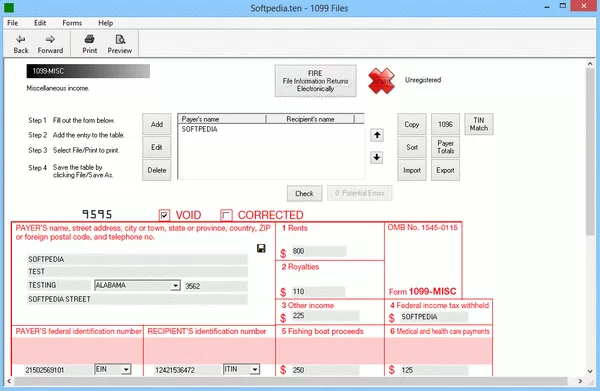Click the Print toolbar icon

pyautogui.click(x=90, y=39)
